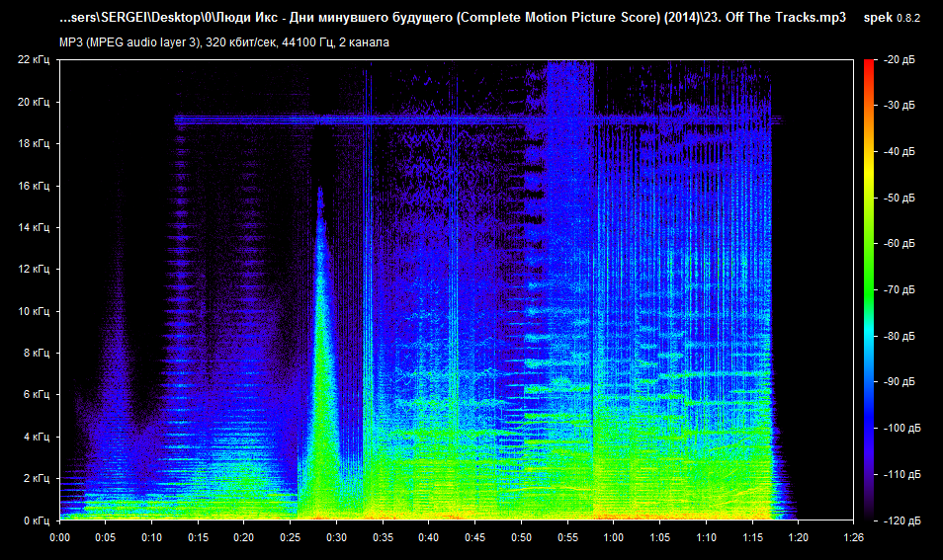Click the 0:30 time axis marker

click(336, 537)
